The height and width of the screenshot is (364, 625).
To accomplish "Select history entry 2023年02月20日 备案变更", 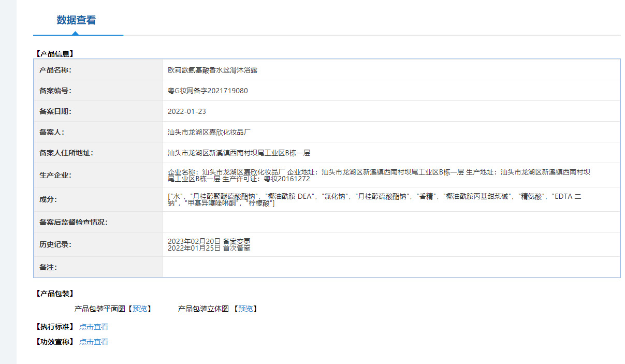I will [209, 241].
